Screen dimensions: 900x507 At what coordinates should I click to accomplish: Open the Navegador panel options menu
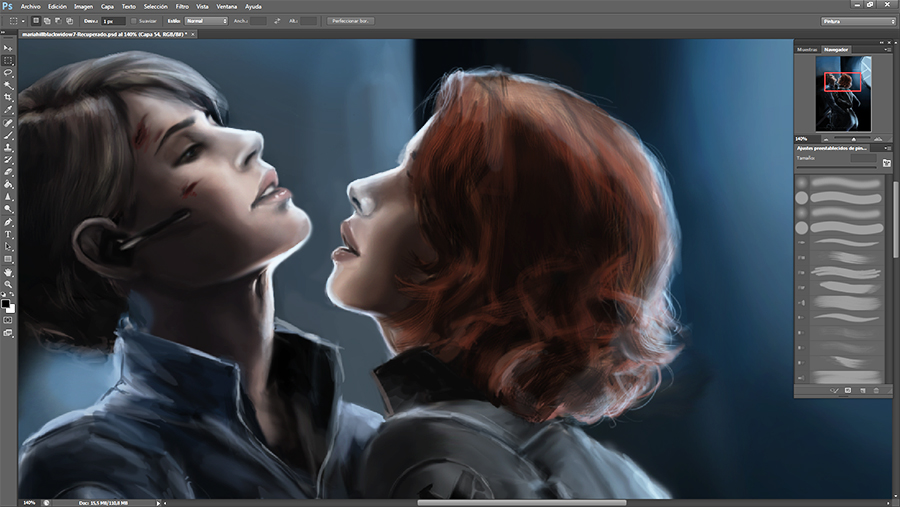pos(888,51)
